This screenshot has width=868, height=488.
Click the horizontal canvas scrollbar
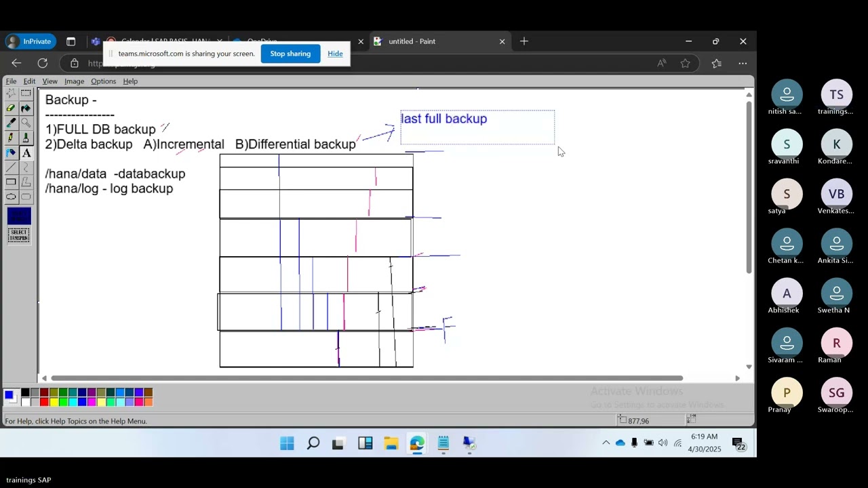[367, 378]
